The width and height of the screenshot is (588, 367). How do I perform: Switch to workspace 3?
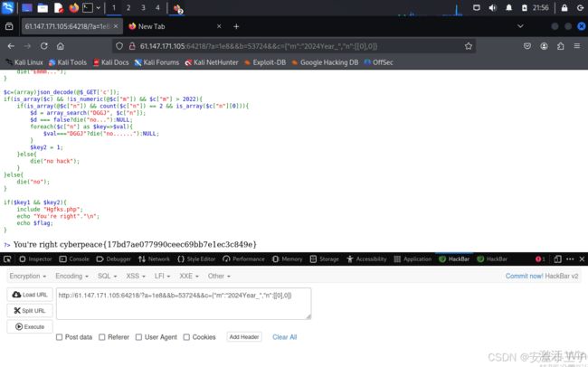coord(143,8)
